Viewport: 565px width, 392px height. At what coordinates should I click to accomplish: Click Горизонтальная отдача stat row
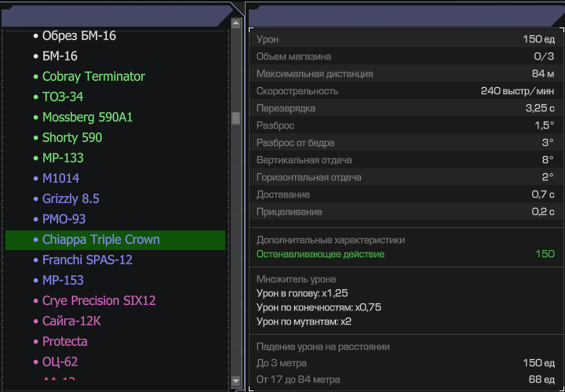point(406,177)
